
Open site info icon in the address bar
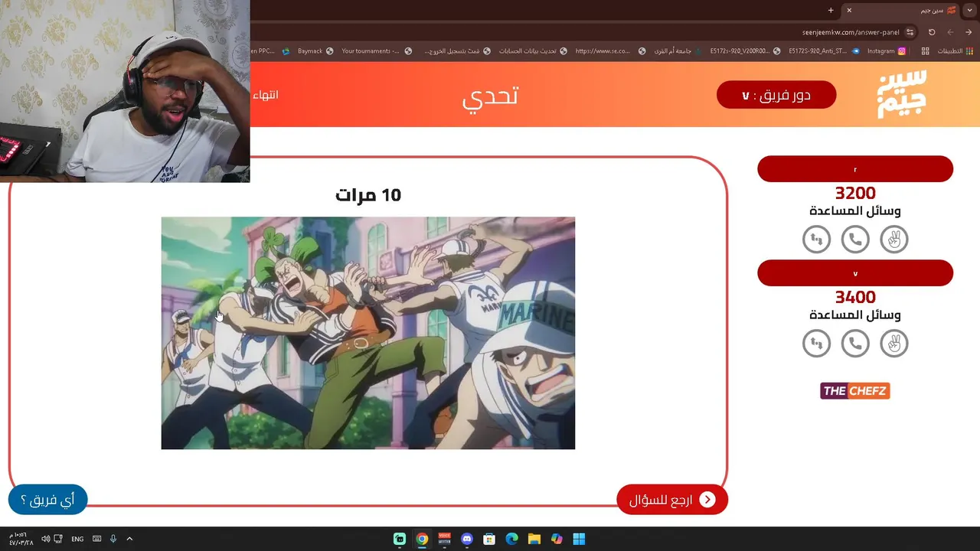[910, 32]
